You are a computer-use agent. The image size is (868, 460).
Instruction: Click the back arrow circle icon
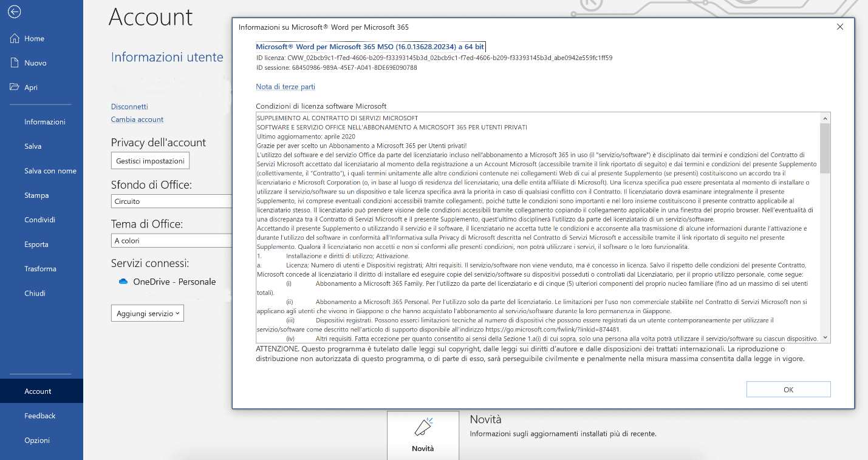coord(14,12)
